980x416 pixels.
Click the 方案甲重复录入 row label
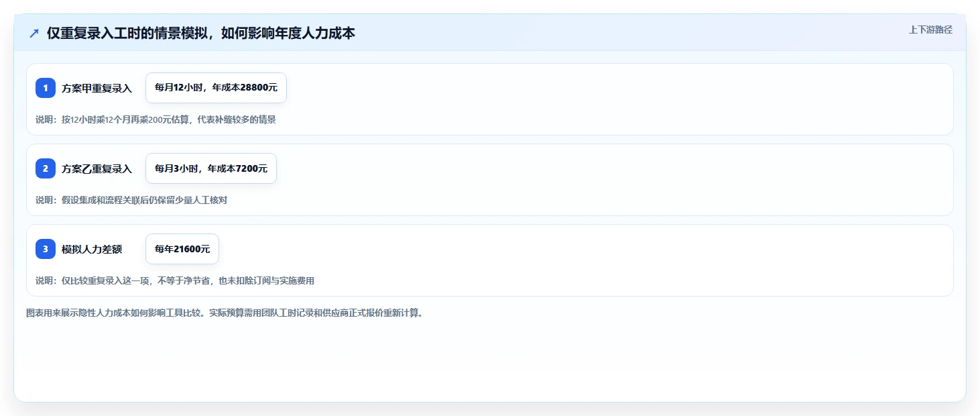97,88
